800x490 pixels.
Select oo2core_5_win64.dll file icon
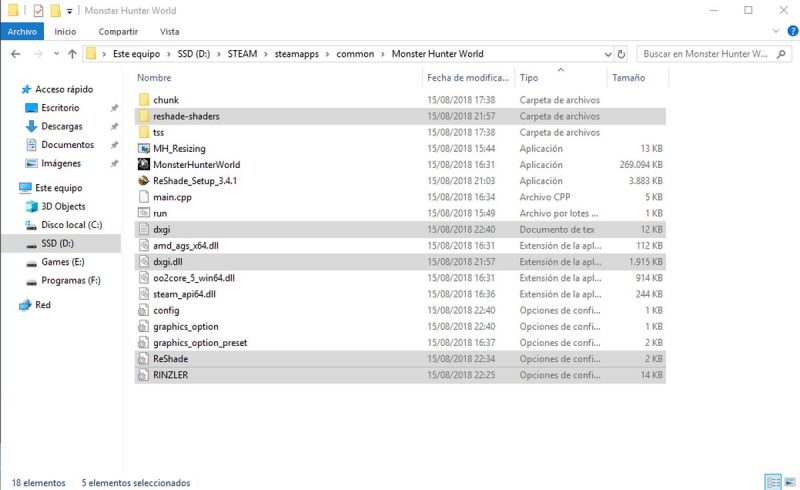pyautogui.click(x=144, y=278)
